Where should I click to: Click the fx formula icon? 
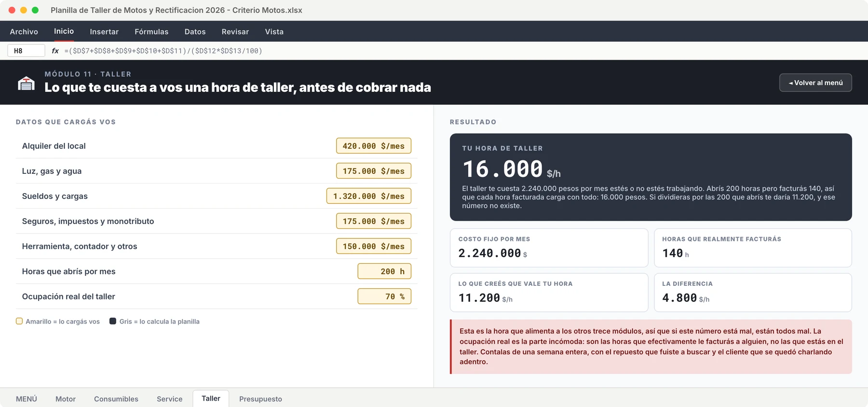(55, 51)
